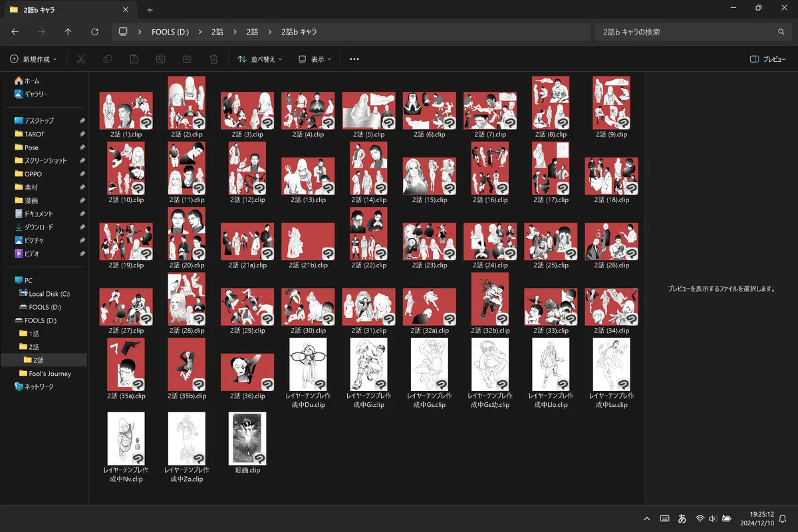Image resolution: width=798 pixels, height=532 pixels.
Task: Click the PC monitor icon in address bar
Action: [122, 32]
